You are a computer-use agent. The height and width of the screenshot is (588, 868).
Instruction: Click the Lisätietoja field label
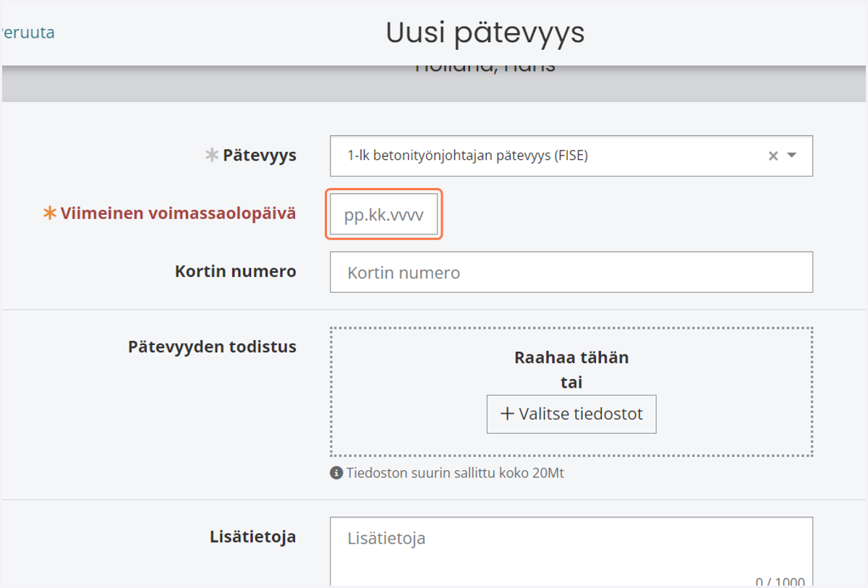253,537
